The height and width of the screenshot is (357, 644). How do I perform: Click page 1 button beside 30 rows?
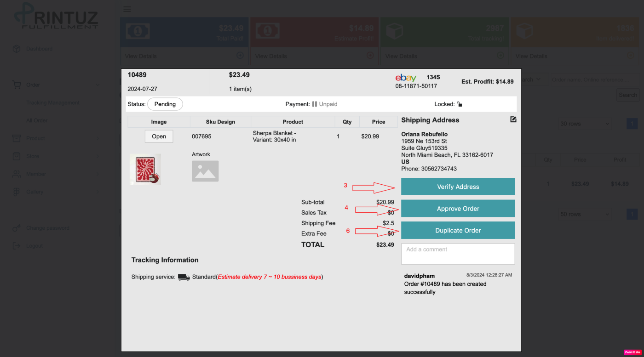point(632,124)
